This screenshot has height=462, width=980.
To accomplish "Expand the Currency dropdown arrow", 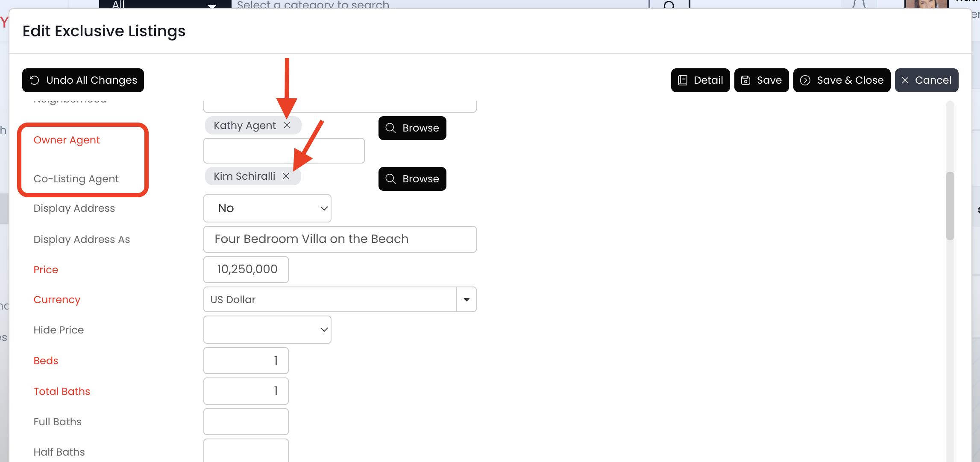I will pos(467,299).
